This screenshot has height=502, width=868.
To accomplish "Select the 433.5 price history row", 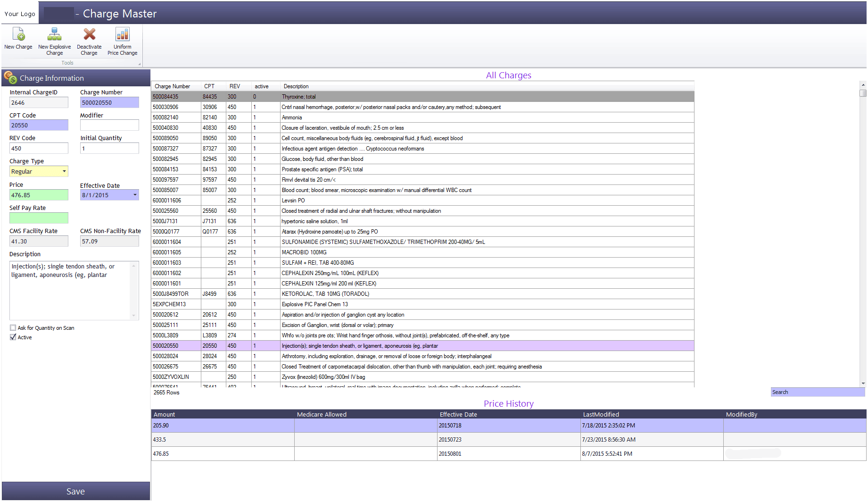I will [509, 440].
